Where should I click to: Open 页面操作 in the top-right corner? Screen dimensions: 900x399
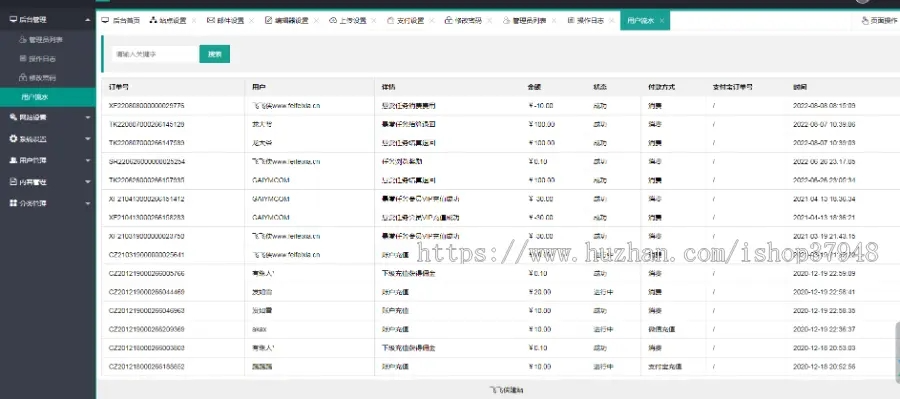(x=879, y=21)
